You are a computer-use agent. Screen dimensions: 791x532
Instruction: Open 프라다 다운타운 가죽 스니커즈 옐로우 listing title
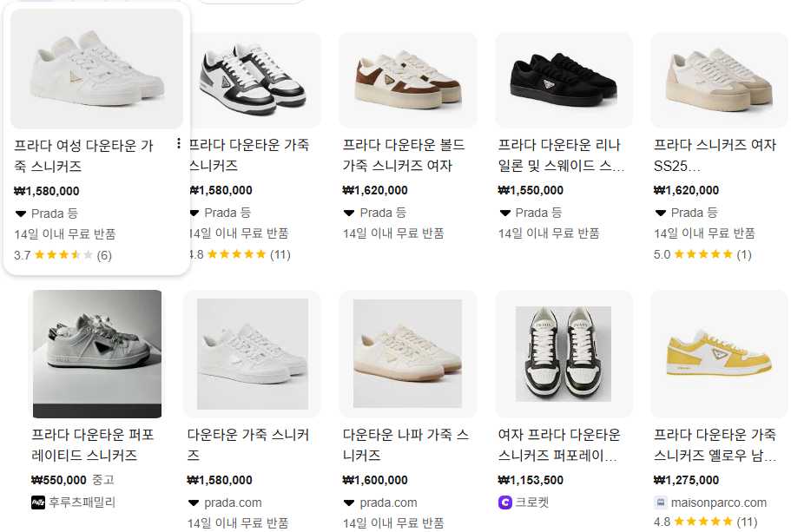(715, 444)
